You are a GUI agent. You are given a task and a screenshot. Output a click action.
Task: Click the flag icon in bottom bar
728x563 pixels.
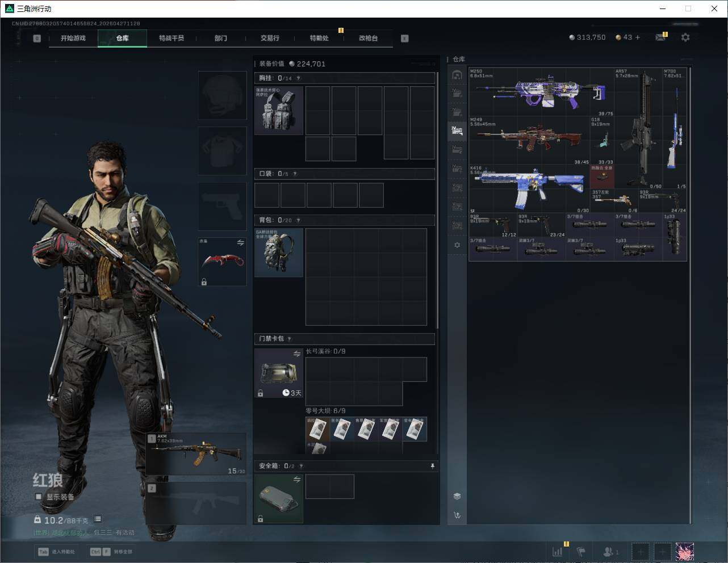[581, 551]
